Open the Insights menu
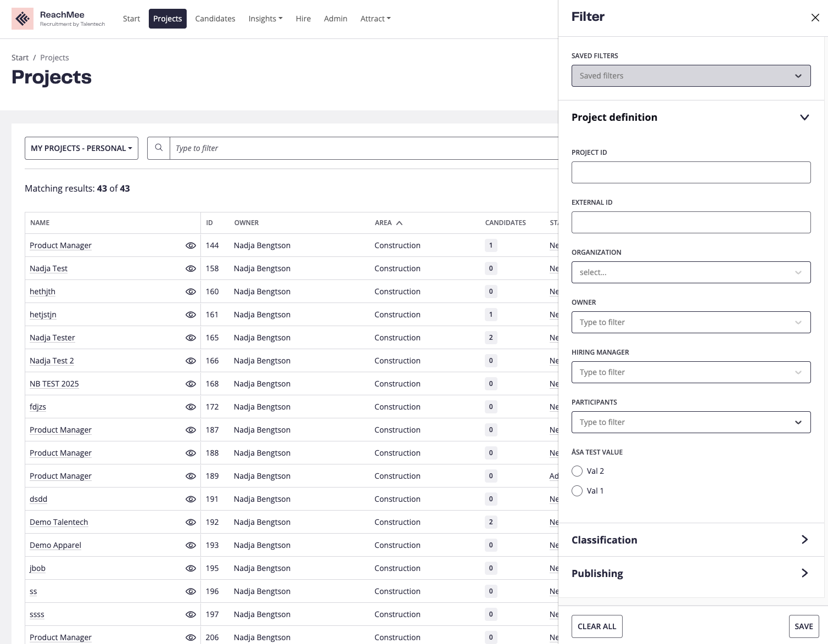828x644 pixels. point(265,19)
